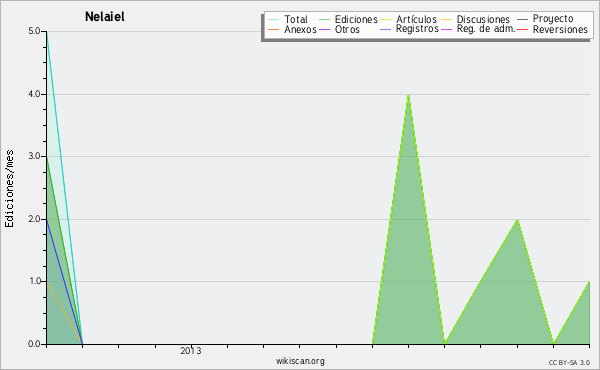Click the Ediciones/mes y-axis label
Viewport: 600px width, 370px height.
(x=9, y=189)
